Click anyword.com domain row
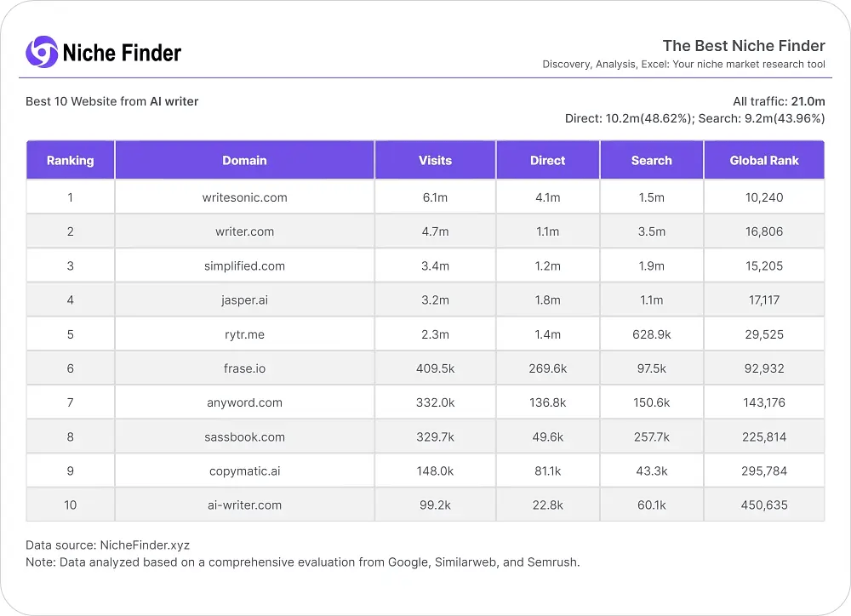This screenshot has width=851, height=616. (244, 402)
